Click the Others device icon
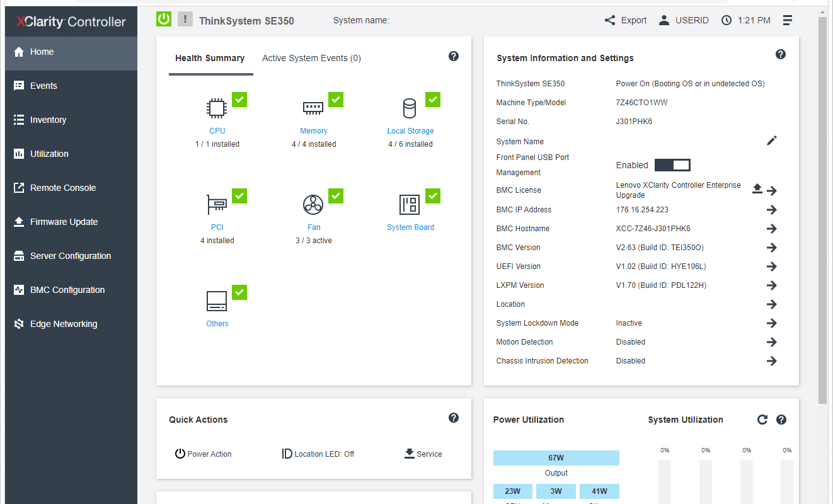The image size is (833, 504). coord(217,301)
